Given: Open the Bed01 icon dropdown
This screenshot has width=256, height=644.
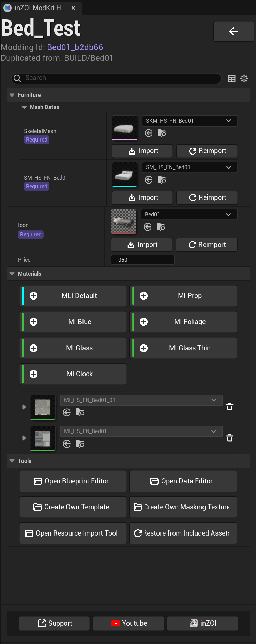Looking at the screenshot, I should pyautogui.click(x=189, y=214).
